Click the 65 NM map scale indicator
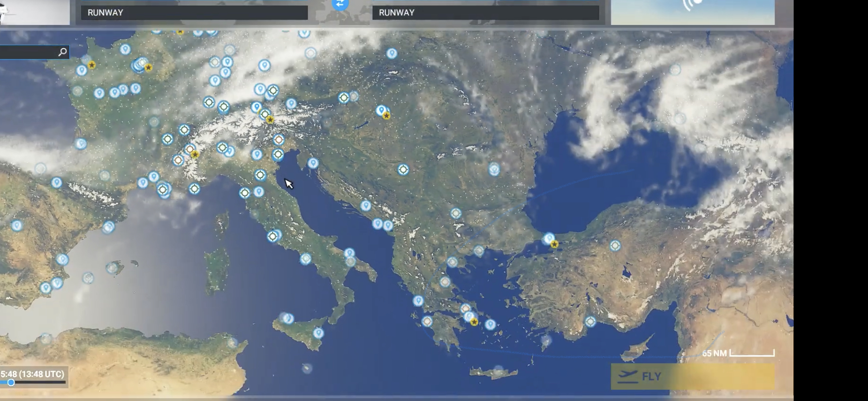Viewport: 868px width, 401px height. pyautogui.click(x=738, y=353)
